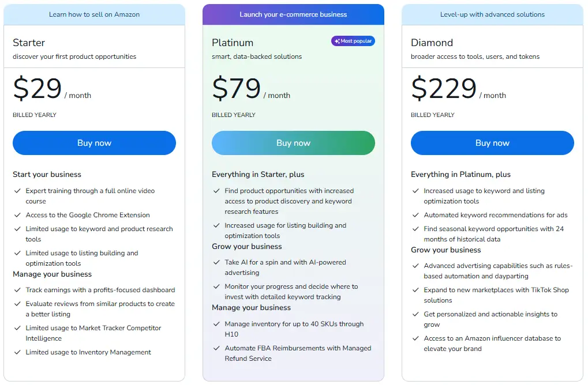
Task: Click checkmark beside Automated keyword recommendations for ads
Action: click(x=415, y=215)
